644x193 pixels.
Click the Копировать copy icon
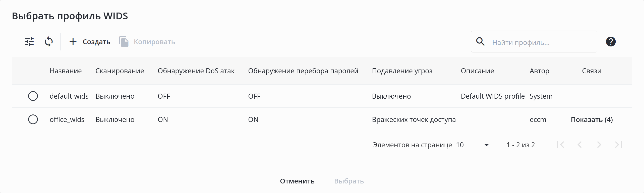(x=124, y=42)
